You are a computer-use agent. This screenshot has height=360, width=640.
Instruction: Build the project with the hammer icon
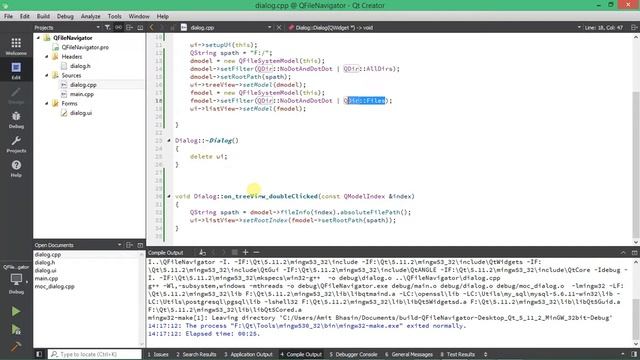(16, 346)
